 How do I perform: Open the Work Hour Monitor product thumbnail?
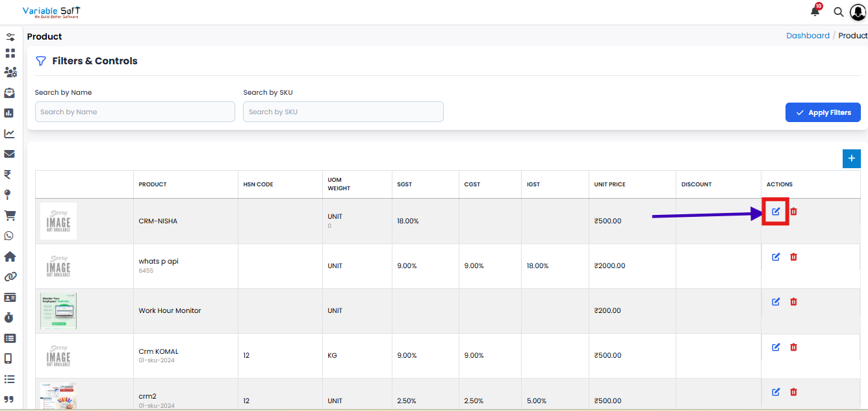point(58,310)
